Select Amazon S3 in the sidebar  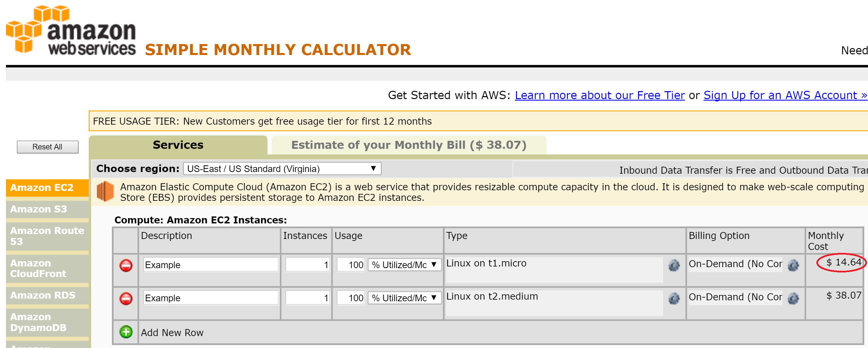click(47, 209)
